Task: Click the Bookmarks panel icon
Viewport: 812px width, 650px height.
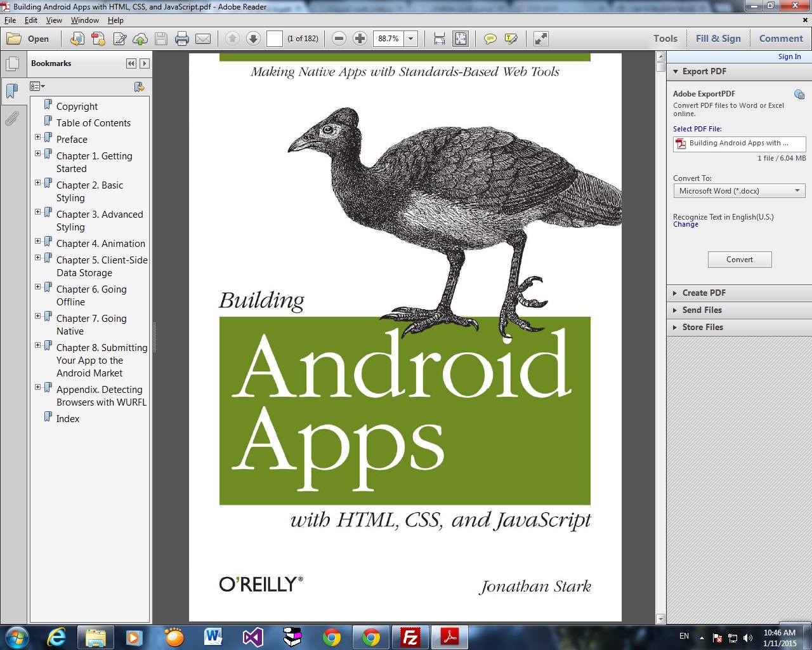Action: (12, 91)
